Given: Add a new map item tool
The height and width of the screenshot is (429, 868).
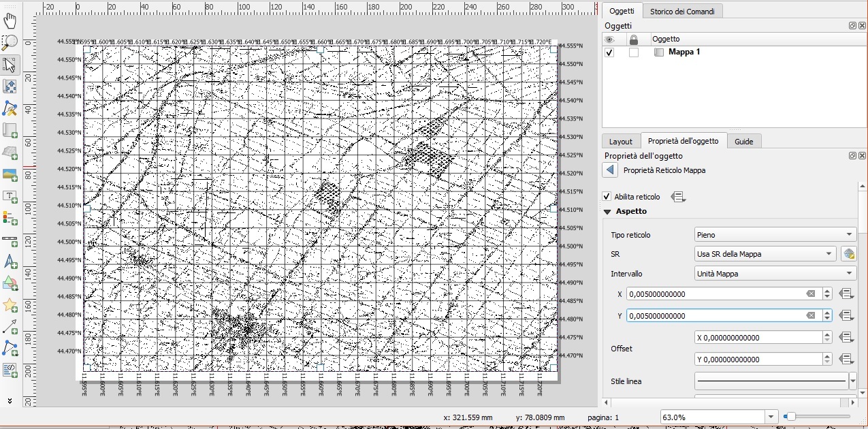Looking at the screenshot, I should click(x=10, y=130).
